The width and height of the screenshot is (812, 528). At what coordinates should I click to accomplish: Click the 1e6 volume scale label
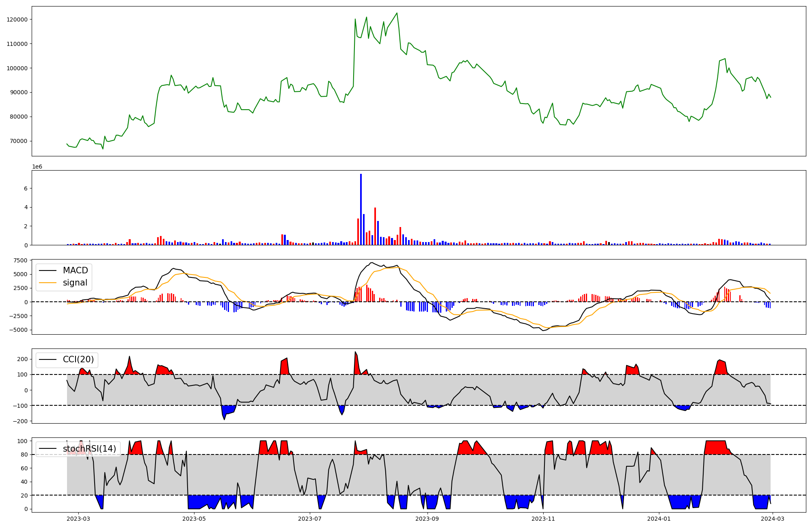[37, 167]
